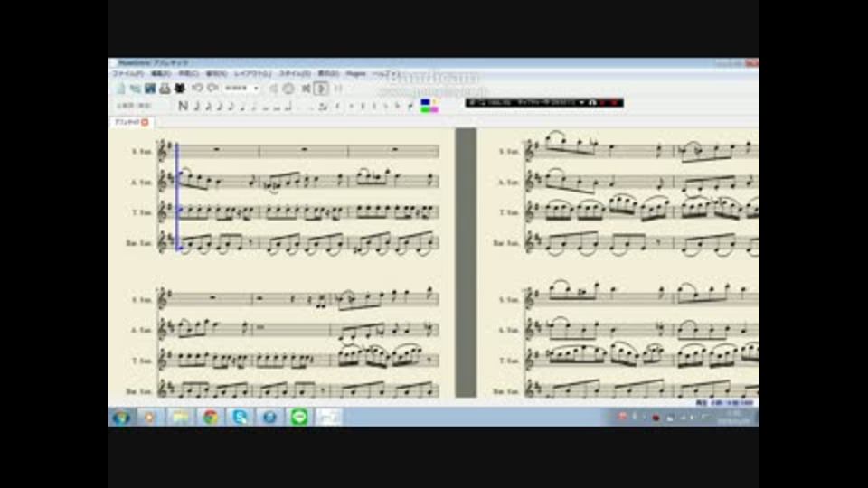
Task: Open the 音符 (Notes) menu
Action: [x=216, y=73]
